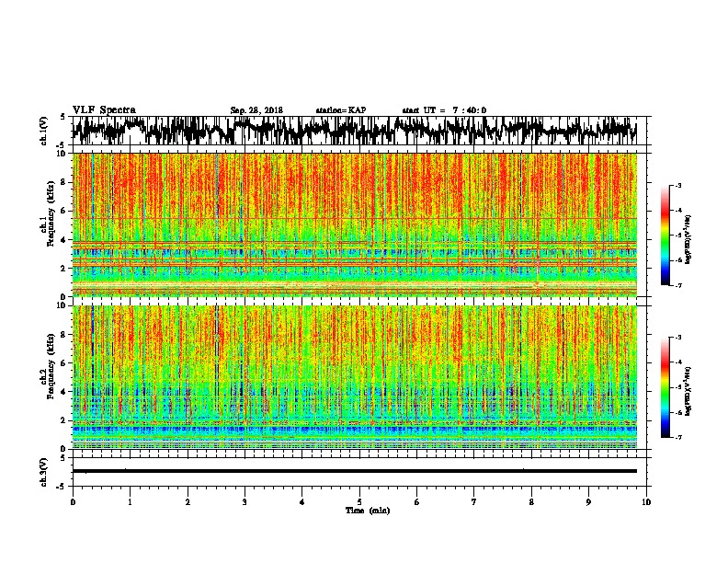Click the ch.1(V) waveform axis label

coord(44,131)
